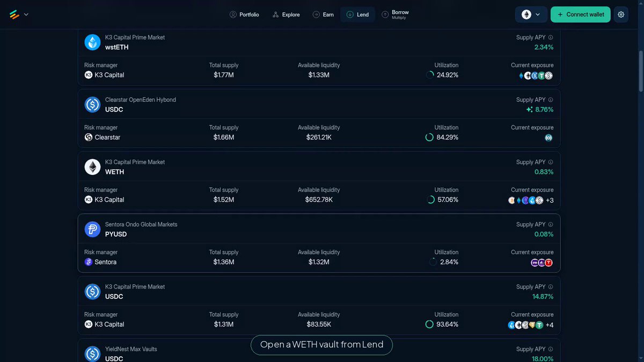The image size is (644, 362).
Task: Click the $1.77M total supply value
Action: (224, 75)
